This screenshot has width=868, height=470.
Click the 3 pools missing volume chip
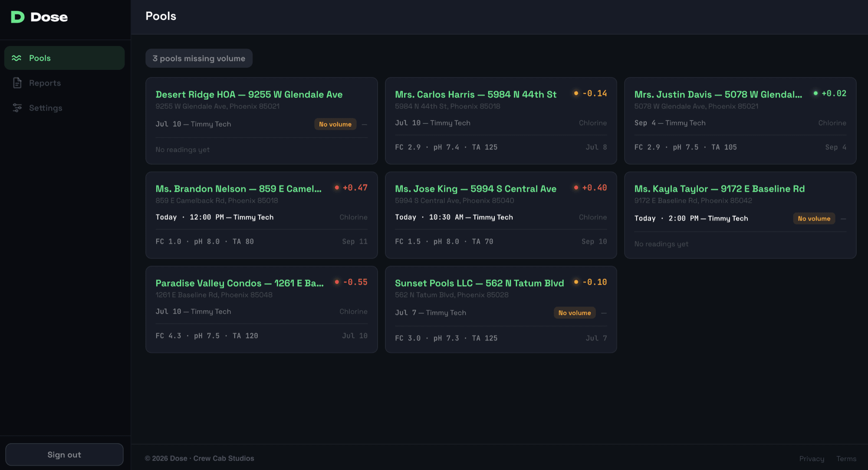click(x=199, y=58)
